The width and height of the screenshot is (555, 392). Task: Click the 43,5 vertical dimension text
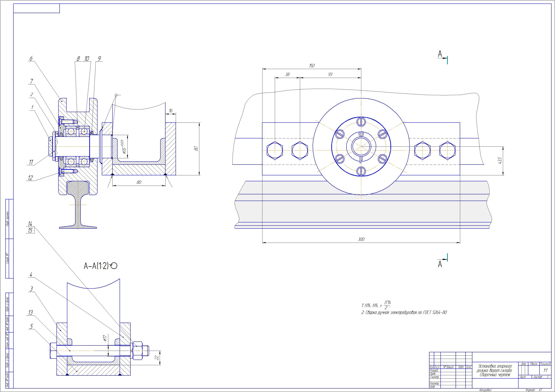(500, 160)
